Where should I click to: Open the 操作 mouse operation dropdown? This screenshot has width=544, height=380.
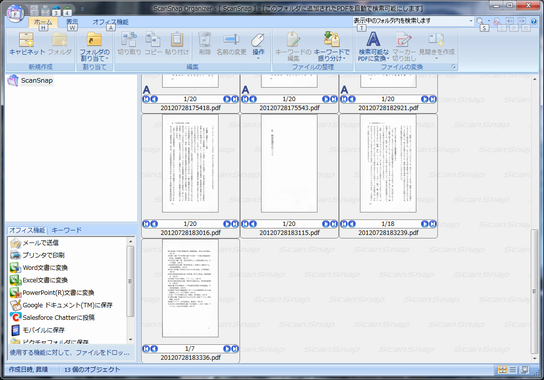click(258, 46)
